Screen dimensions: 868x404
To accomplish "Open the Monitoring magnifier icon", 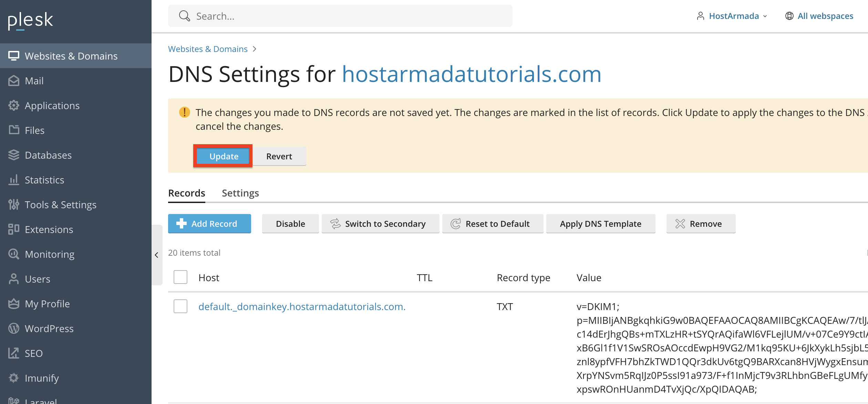I will tap(14, 254).
